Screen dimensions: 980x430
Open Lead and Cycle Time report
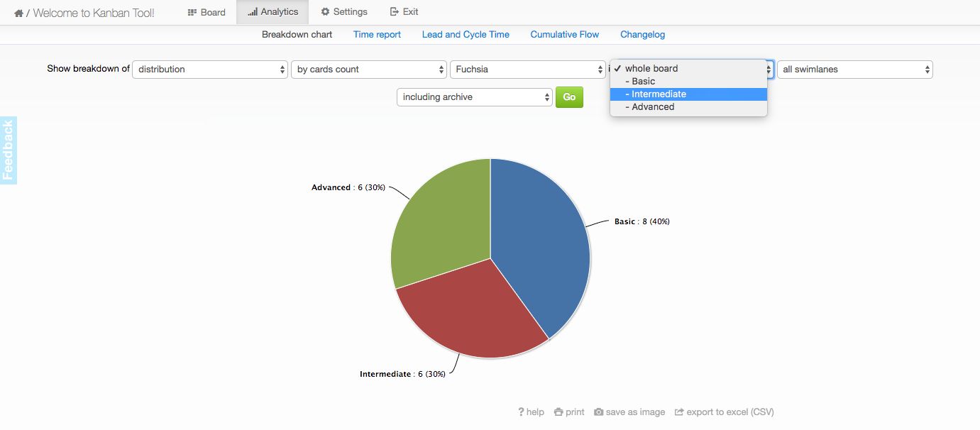tap(466, 34)
